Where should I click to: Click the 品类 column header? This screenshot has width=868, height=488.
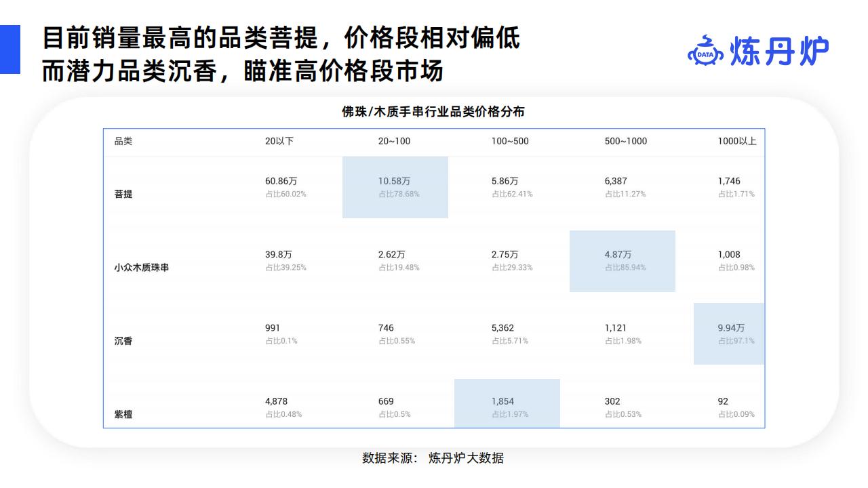point(123,141)
